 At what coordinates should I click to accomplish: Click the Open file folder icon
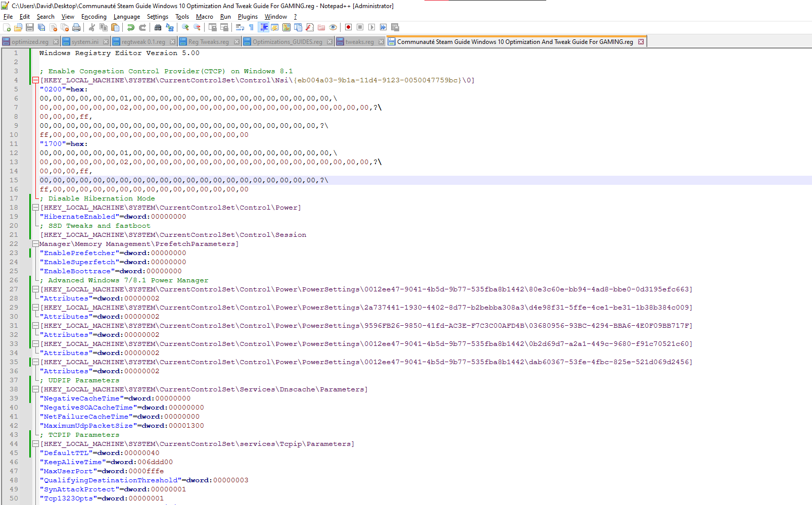click(18, 27)
